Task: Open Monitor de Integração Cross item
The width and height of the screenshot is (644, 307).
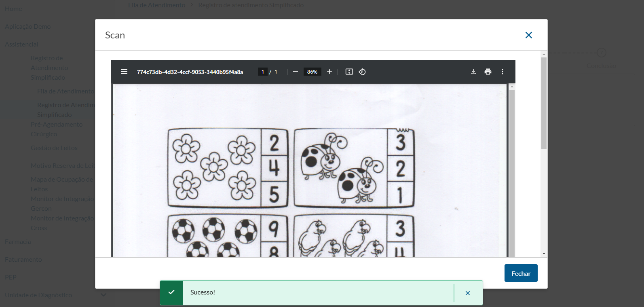Action: [63, 223]
